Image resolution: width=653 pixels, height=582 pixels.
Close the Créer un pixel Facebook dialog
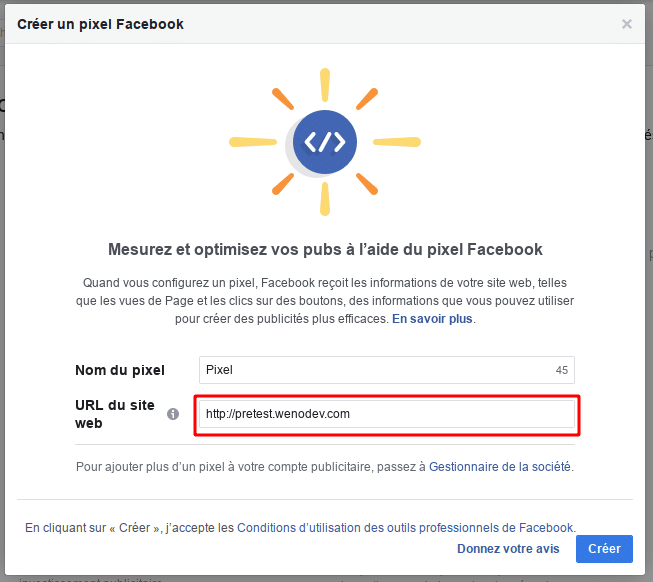[x=627, y=24]
